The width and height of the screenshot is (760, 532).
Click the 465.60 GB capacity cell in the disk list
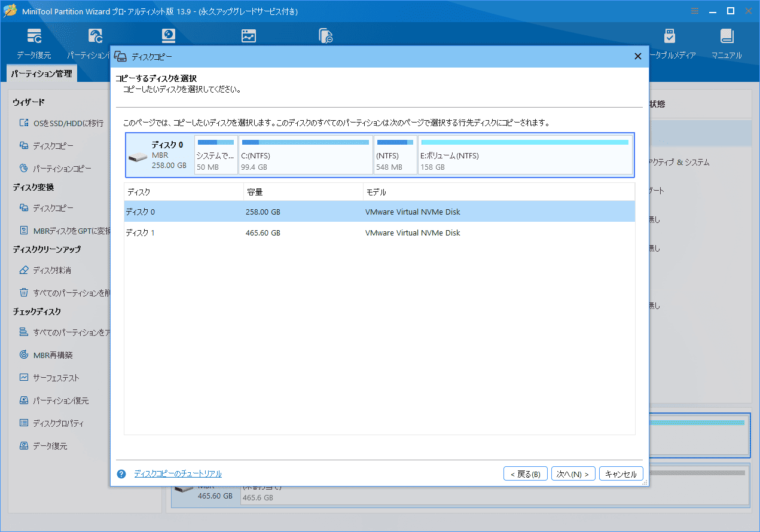(x=263, y=233)
